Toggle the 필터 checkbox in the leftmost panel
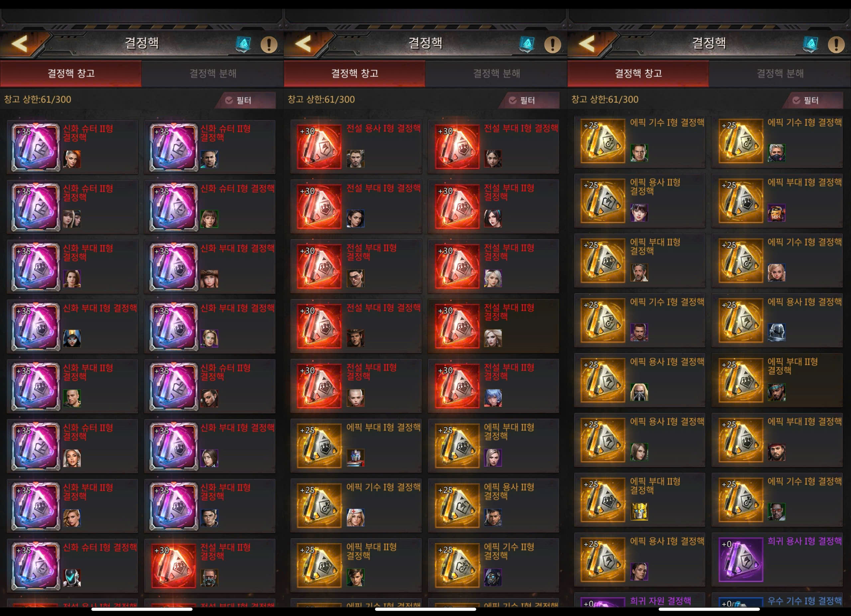851x616 pixels. 229,100
